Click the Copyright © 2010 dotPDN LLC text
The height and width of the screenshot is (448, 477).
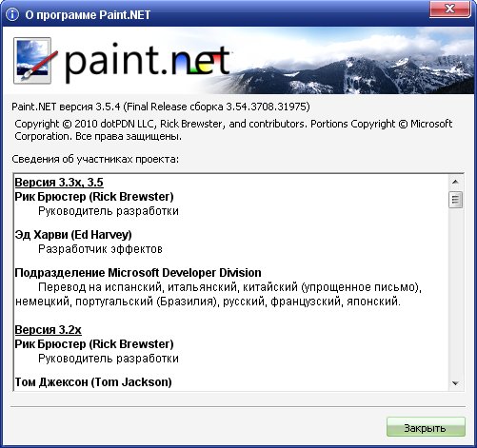tap(233, 130)
